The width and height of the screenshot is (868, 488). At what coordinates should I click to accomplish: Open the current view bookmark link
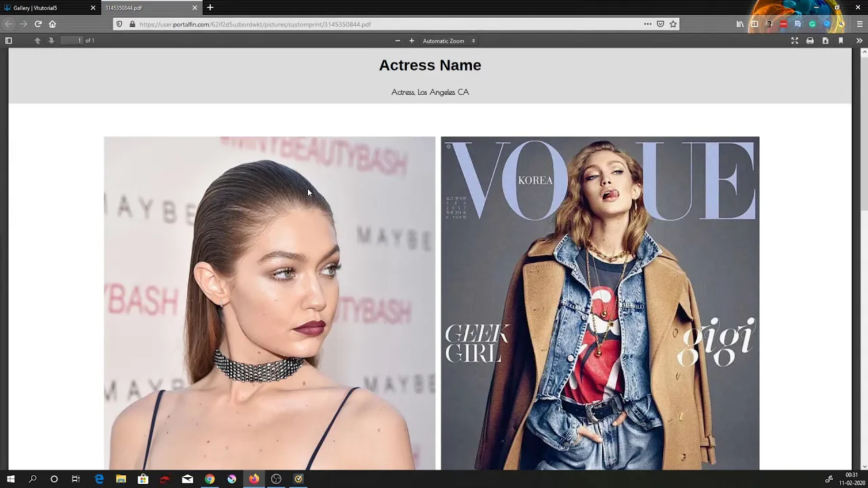[x=841, y=41]
